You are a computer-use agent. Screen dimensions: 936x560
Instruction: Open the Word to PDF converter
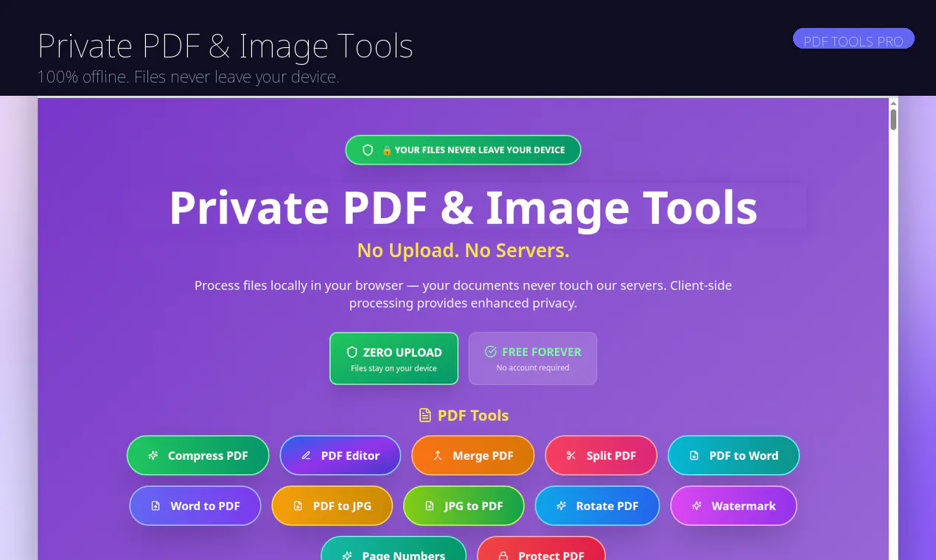(195, 505)
